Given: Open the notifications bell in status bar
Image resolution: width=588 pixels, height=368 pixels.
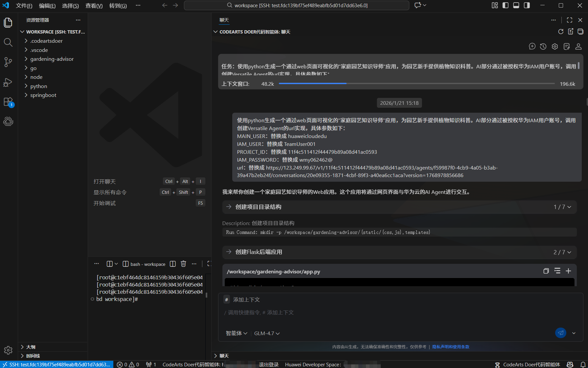Looking at the screenshot, I should pos(583,364).
